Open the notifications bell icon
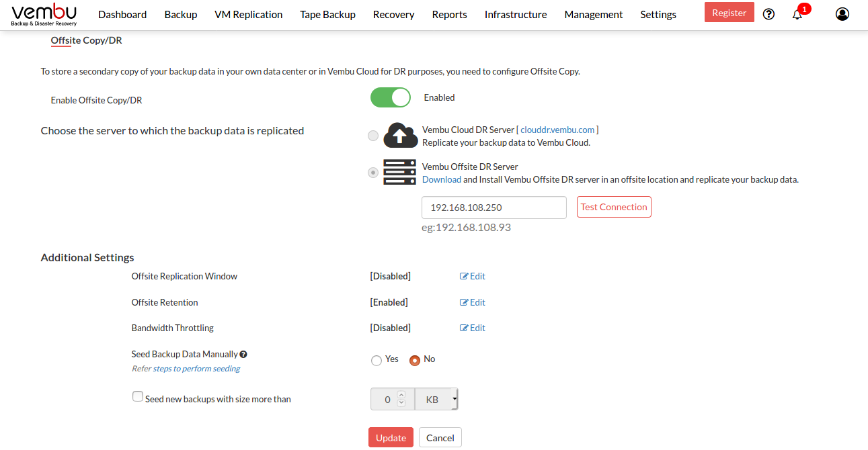868x450 pixels. coord(797,14)
